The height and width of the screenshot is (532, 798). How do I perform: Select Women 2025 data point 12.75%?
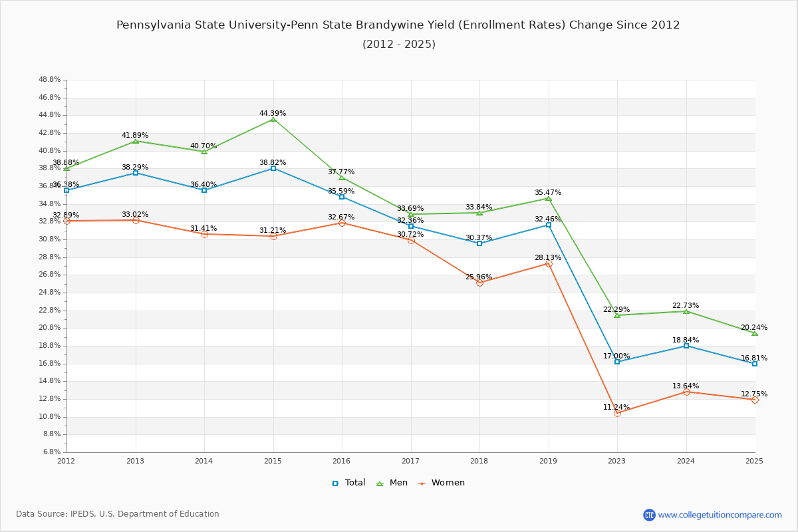755,400
